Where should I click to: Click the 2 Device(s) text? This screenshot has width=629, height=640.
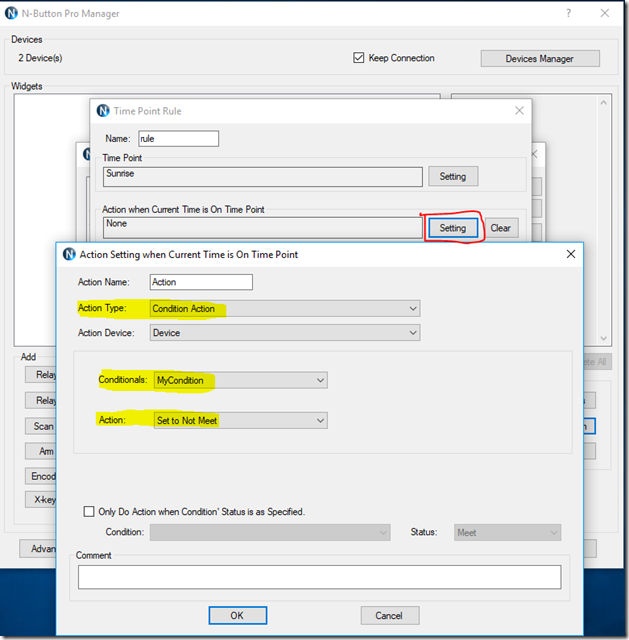click(x=40, y=58)
